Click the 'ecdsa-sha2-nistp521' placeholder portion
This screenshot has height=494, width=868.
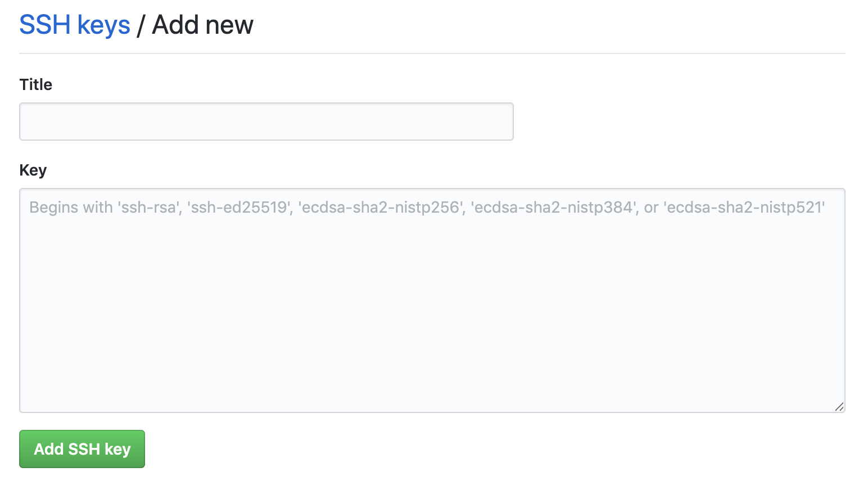tap(744, 208)
